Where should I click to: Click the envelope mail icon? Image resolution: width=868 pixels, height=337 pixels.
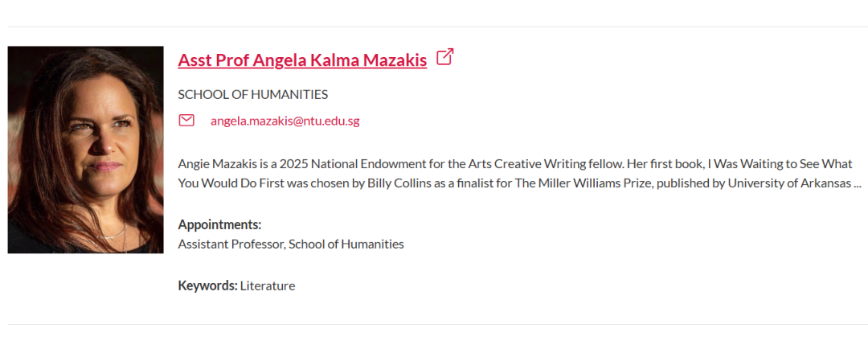pyautogui.click(x=186, y=121)
